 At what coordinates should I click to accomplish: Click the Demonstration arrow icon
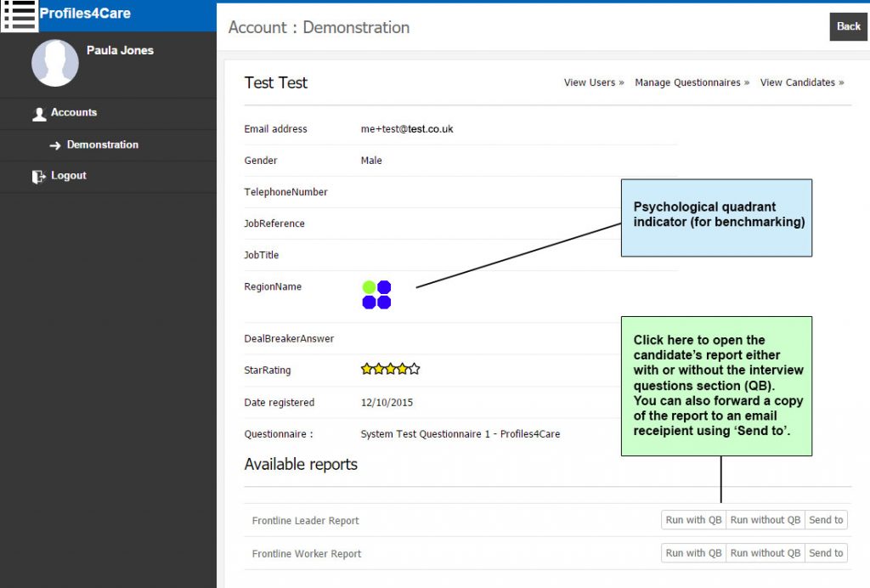55,145
